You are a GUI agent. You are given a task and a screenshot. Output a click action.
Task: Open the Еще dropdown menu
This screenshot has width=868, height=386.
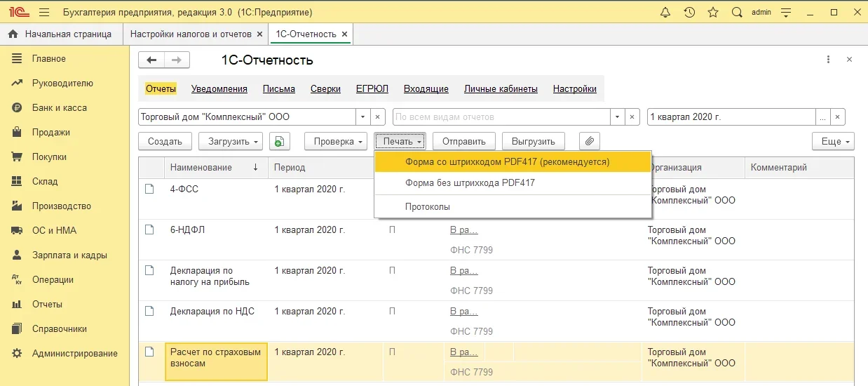pyautogui.click(x=833, y=141)
